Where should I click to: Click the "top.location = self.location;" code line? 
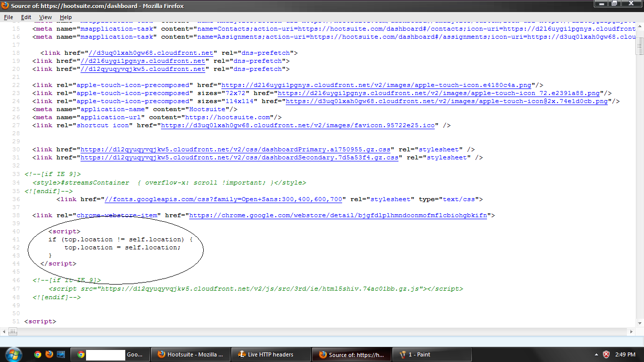pos(122,247)
